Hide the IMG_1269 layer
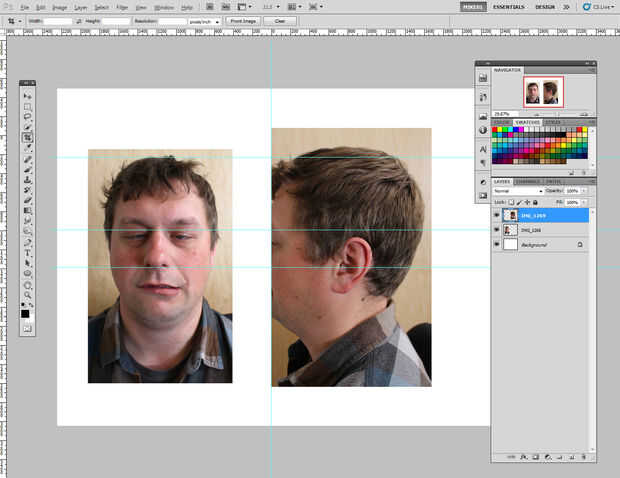The height and width of the screenshot is (478, 620). click(x=498, y=215)
